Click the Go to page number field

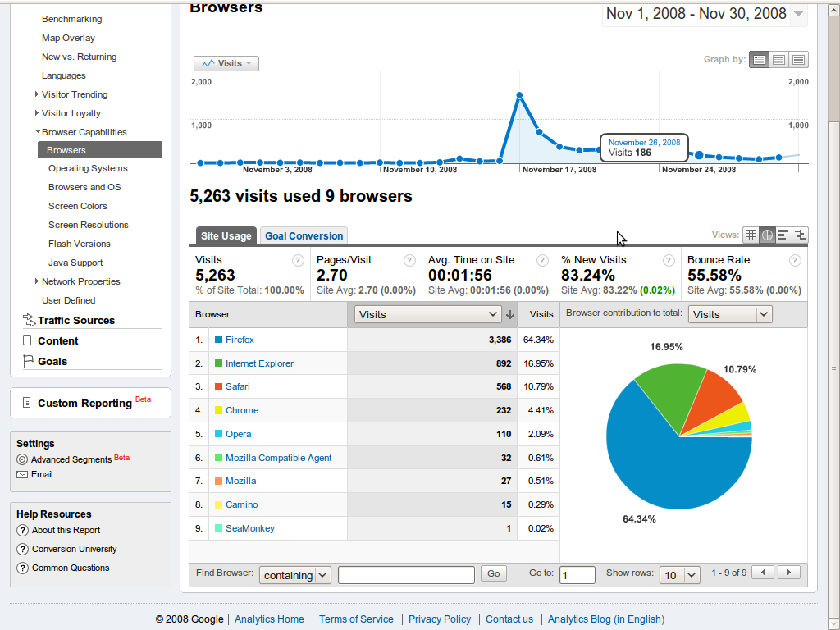[577, 575]
